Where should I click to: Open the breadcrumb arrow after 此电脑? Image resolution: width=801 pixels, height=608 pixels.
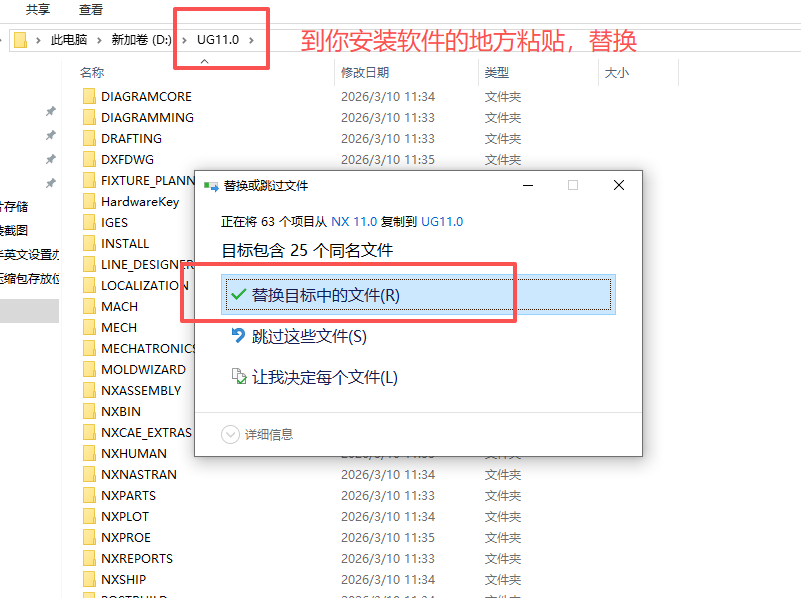click(97, 38)
